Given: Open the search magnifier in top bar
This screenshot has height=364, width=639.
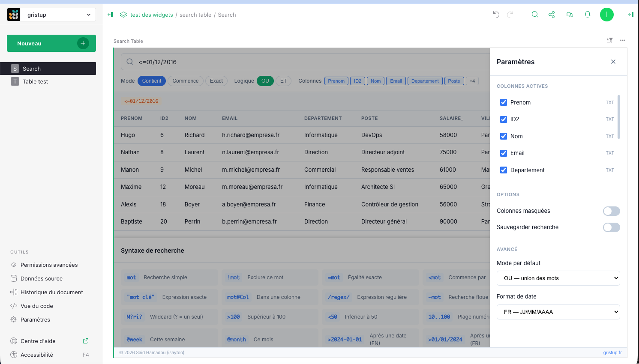Looking at the screenshot, I should coord(535,15).
